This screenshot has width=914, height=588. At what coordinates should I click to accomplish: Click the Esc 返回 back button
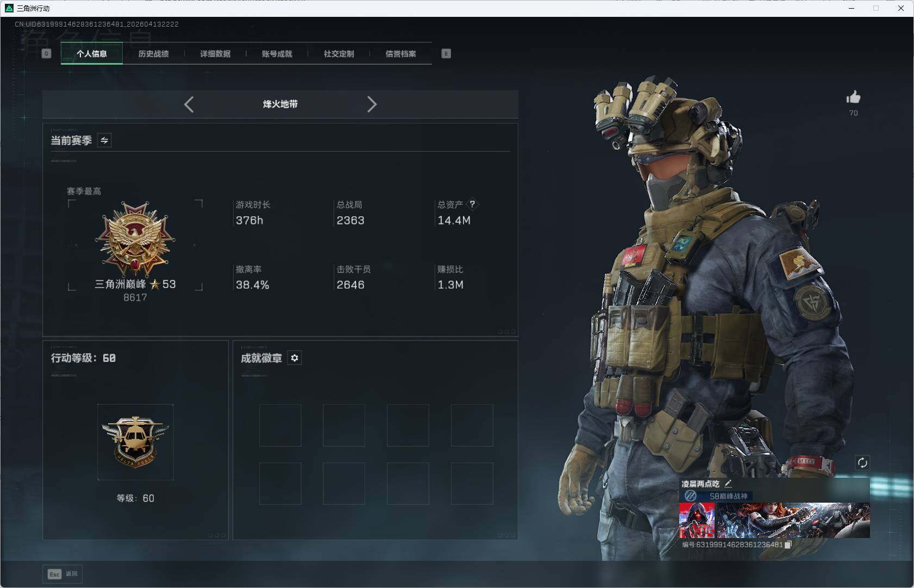coord(62,574)
